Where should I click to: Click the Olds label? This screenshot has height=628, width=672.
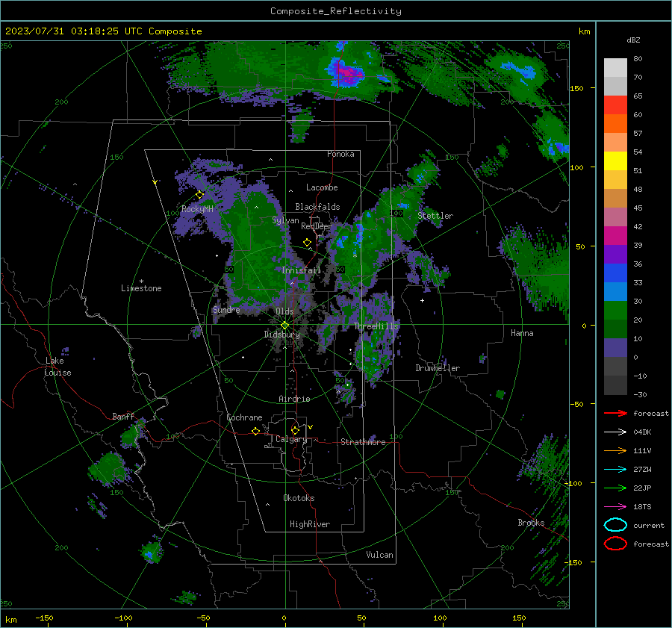coord(284,311)
